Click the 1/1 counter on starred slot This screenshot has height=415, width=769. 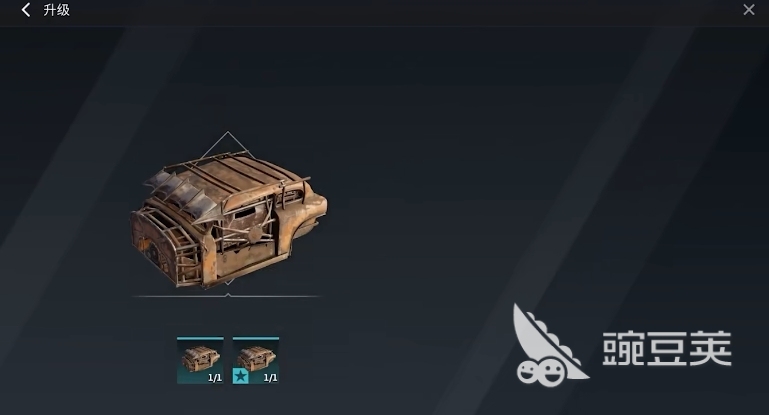[x=270, y=378]
